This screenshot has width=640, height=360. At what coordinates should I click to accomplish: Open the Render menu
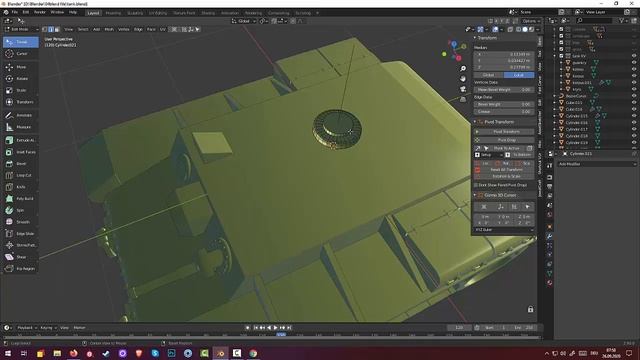point(40,12)
